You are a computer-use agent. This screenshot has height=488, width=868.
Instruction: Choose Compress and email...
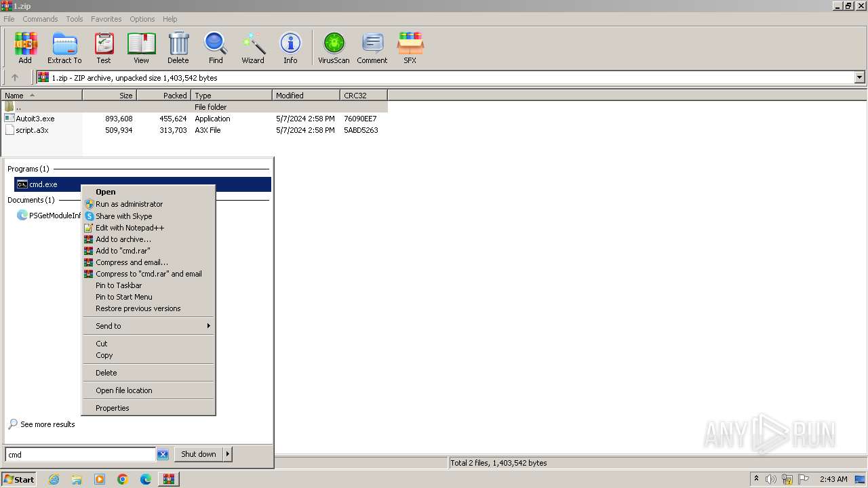click(149, 262)
